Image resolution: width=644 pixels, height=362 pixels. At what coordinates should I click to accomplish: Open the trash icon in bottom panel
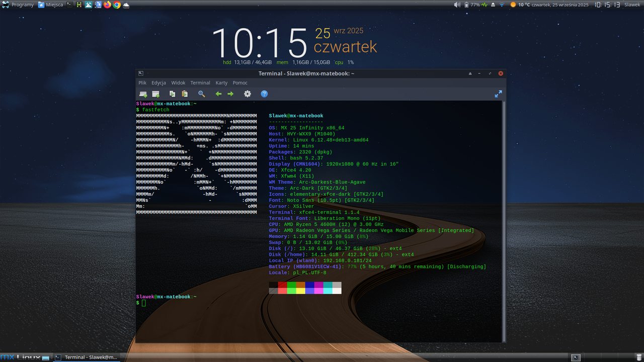point(639,357)
